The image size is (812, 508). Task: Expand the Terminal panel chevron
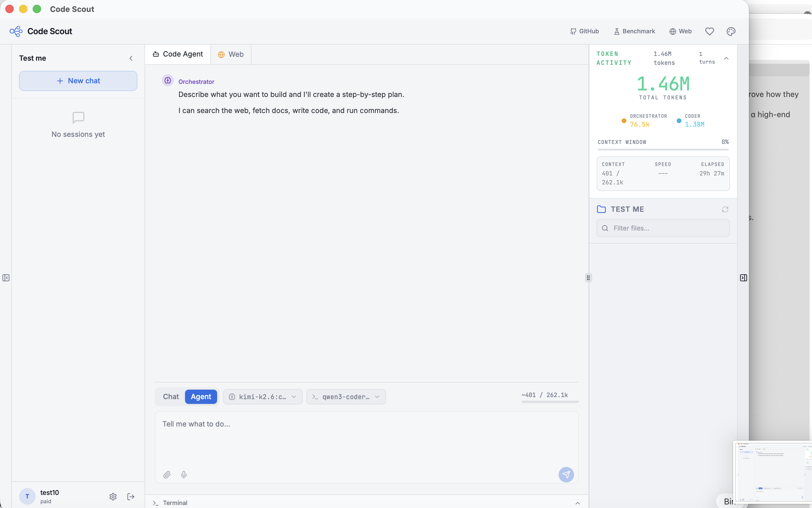pyautogui.click(x=578, y=503)
